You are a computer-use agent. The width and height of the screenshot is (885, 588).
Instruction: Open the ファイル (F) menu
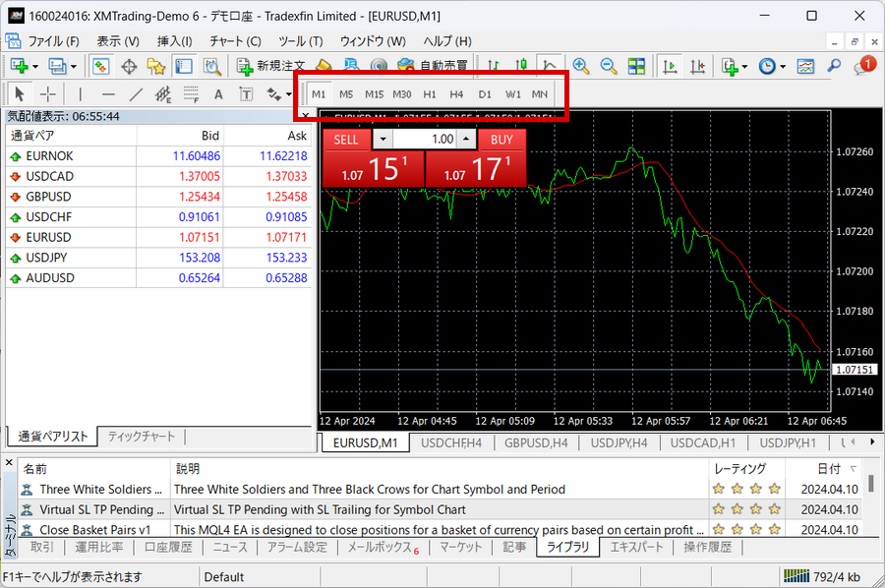pyautogui.click(x=54, y=41)
